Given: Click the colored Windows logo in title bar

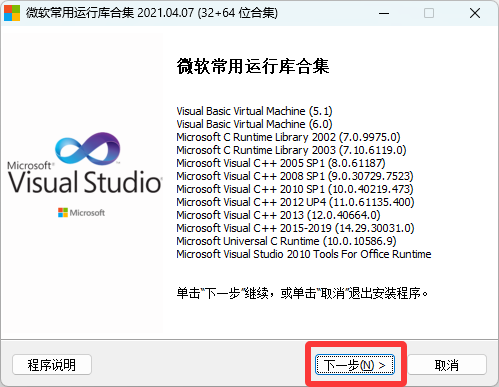Looking at the screenshot, I should point(12,13).
